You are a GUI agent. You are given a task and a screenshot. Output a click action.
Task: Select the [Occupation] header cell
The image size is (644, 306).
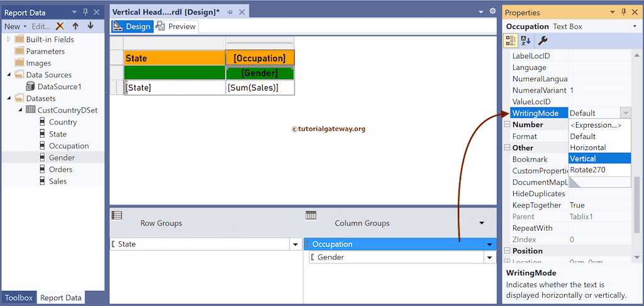[x=260, y=58]
